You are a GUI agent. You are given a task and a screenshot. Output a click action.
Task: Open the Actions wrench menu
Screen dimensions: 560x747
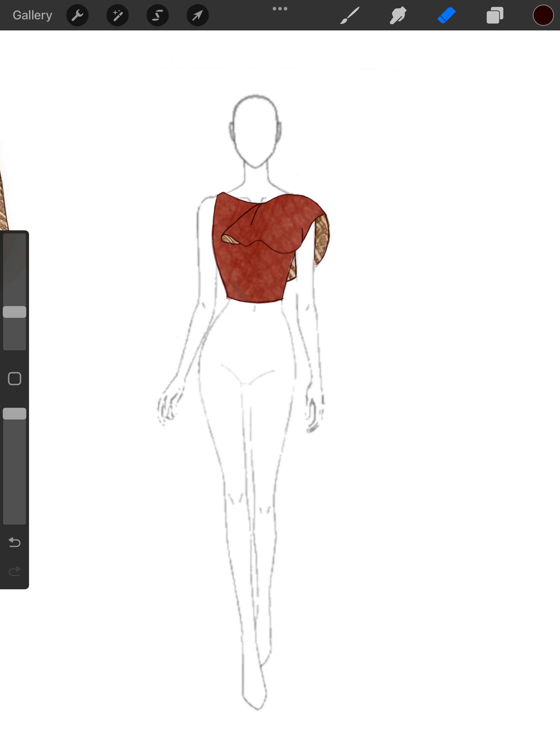click(x=77, y=15)
